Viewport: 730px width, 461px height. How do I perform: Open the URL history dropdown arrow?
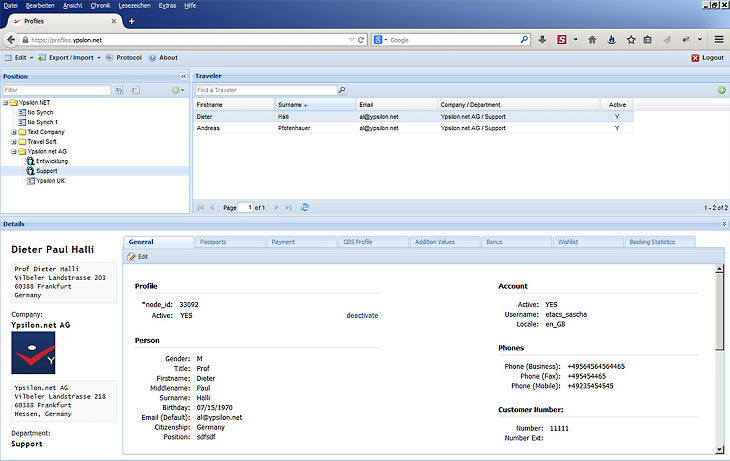pos(351,40)
